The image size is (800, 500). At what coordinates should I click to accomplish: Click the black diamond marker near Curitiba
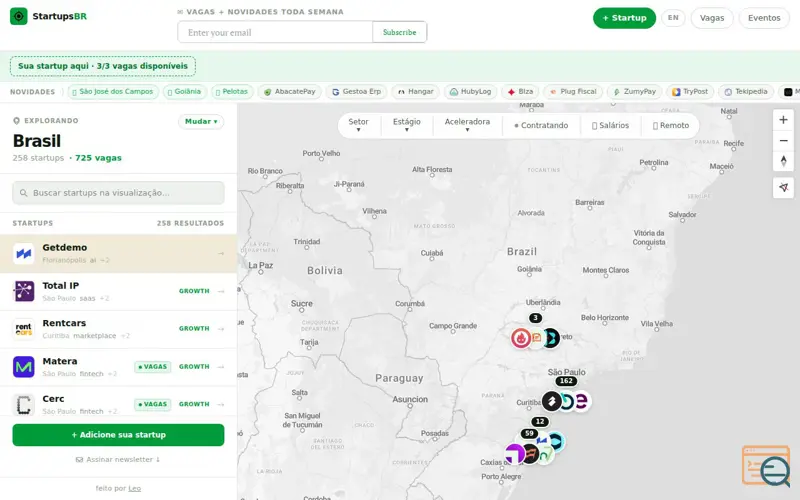552,401
